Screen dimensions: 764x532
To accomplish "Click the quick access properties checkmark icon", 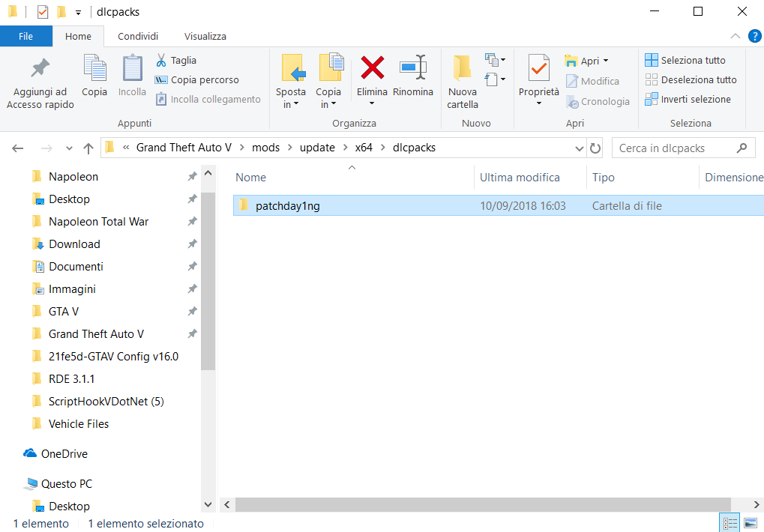I will pos(43,12).
